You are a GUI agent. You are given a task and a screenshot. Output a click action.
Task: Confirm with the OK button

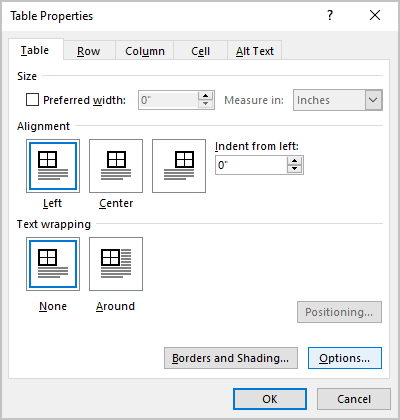270,399
